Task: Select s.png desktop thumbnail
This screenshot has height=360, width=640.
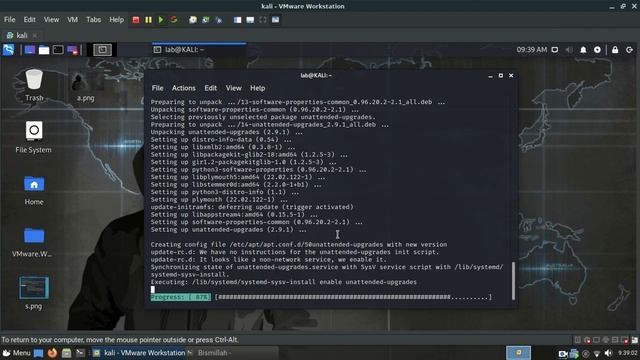Action: pos(33,293)
